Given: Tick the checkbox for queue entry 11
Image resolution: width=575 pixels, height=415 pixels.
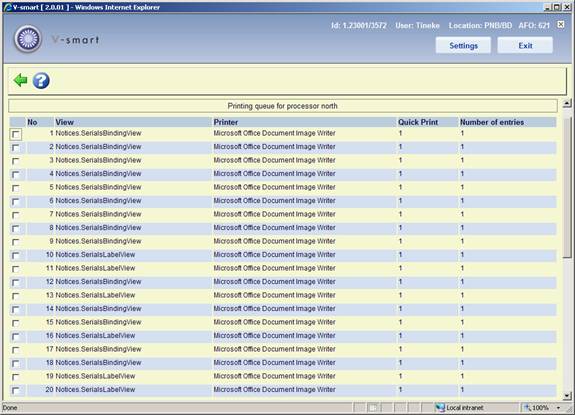Looking at the screenshot, I should coord(16,269).
